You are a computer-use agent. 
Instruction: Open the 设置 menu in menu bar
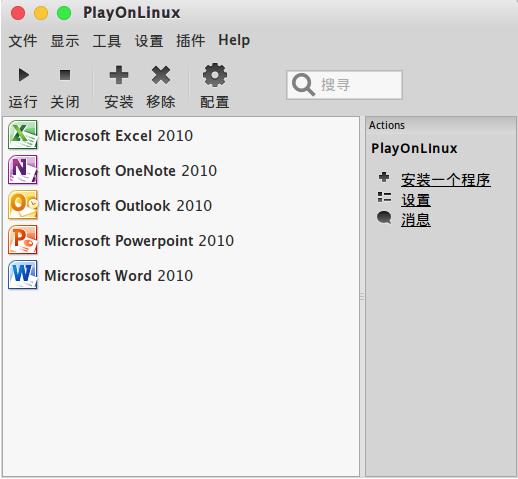pyautogui.click(x=149, y=41)
